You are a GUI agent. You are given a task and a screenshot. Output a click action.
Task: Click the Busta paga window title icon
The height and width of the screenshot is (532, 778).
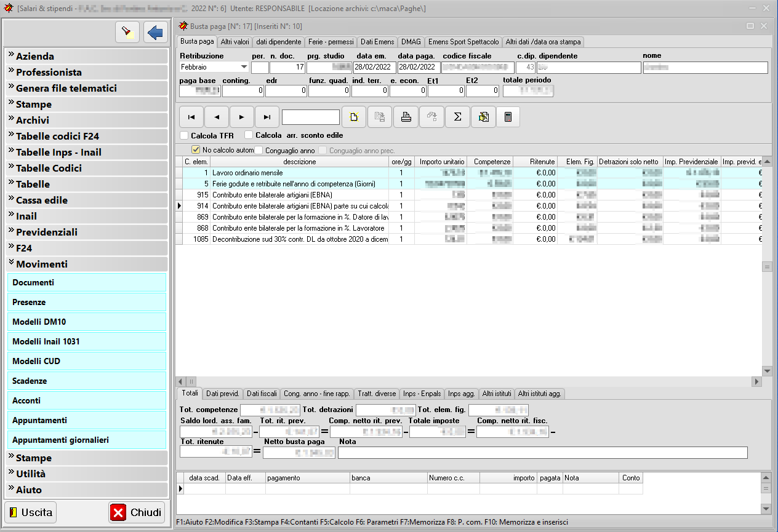pos(183,26)
